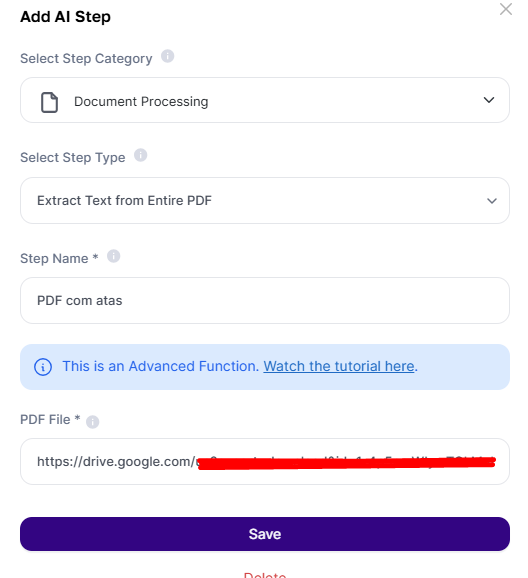
Task: Click the circled info icon in blue banner
Action: pos(43,367)
